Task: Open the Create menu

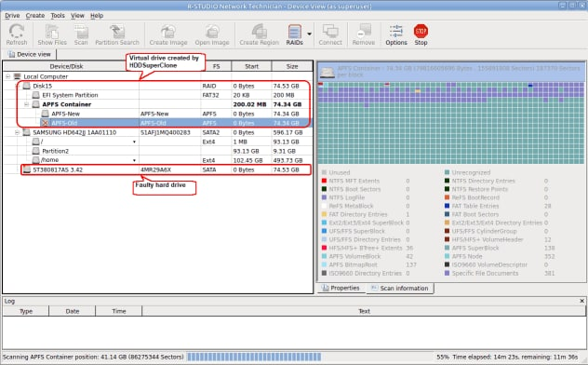Action: point(34,16)
